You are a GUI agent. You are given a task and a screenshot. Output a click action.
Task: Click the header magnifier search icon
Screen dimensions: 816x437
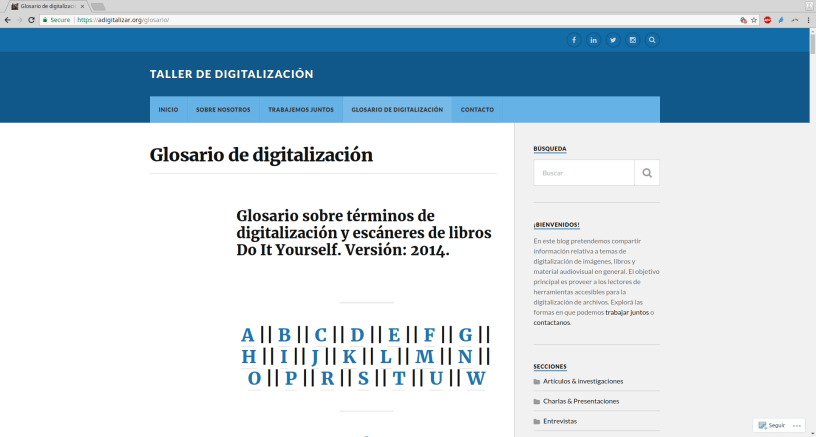point(652,40)
